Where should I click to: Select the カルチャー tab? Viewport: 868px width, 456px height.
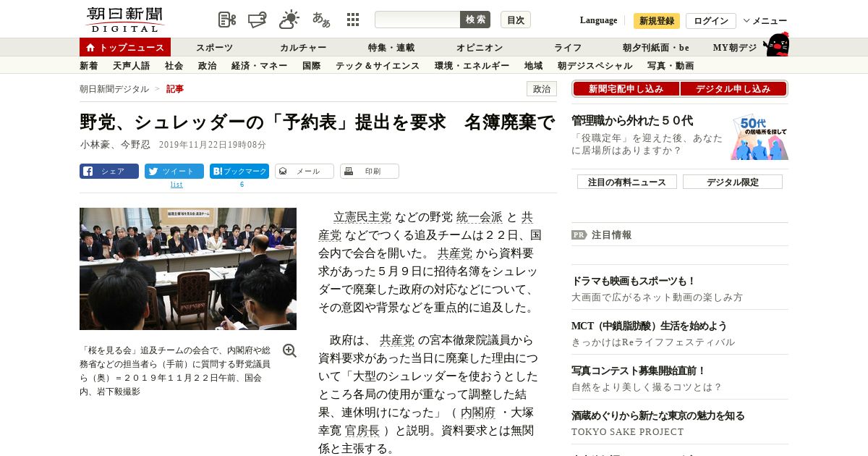(x=303, y=48)
